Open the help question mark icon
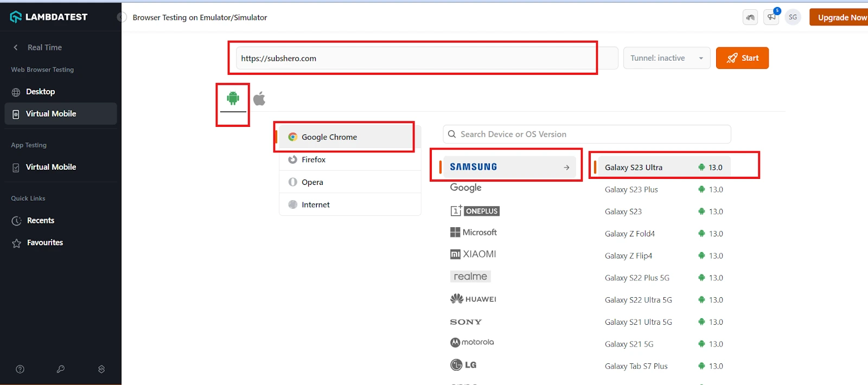 point(20,369)
